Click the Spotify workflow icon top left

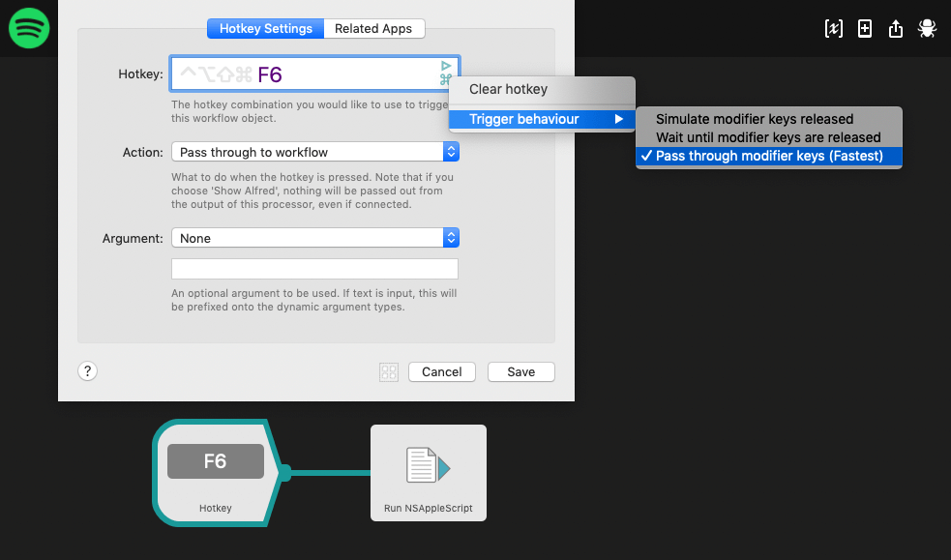tap(28, 28)
